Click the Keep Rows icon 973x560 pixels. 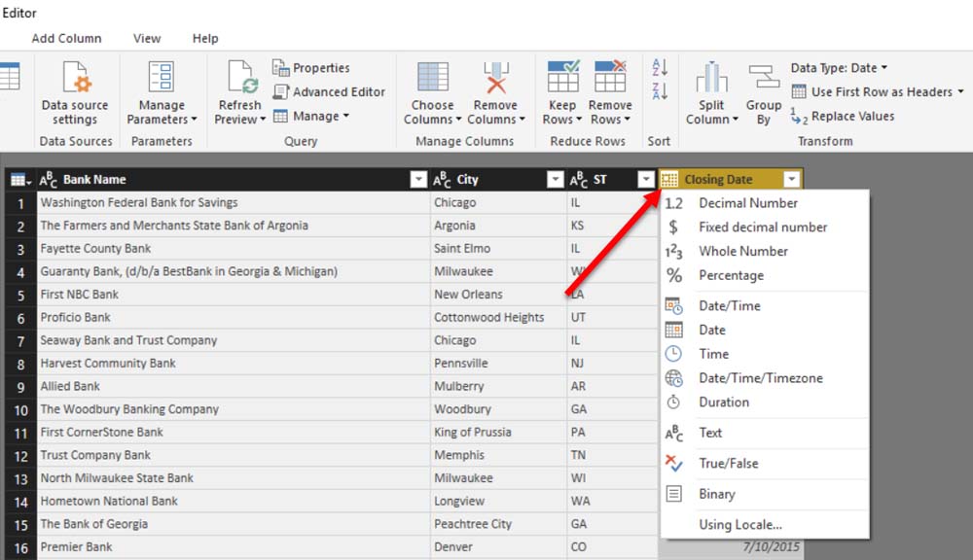[x=562, y=79]
